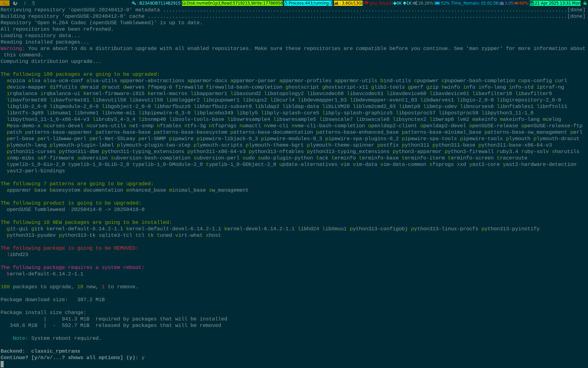Click the key icon in status bar
Image resolution: width=588 pixels, height=368 pixels.
click(x=134, y=3)
